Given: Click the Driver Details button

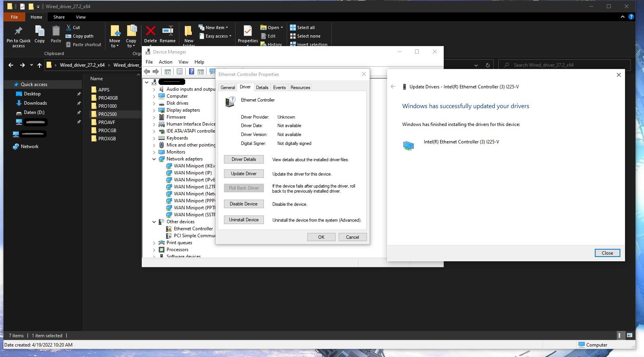Looking at the screenshot, I should tap(244, 159).
